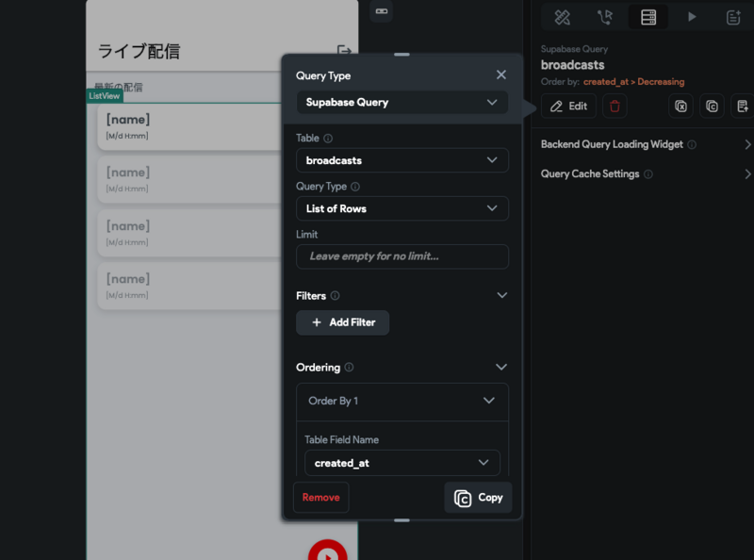Click the info icon next to Query Type

click(355, 187)
